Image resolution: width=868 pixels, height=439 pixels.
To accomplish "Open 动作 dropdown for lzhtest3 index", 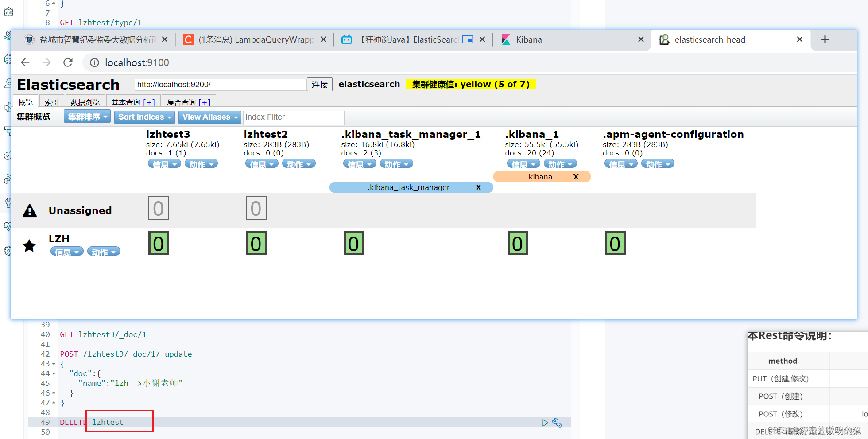I will click(x=201, y=164).
